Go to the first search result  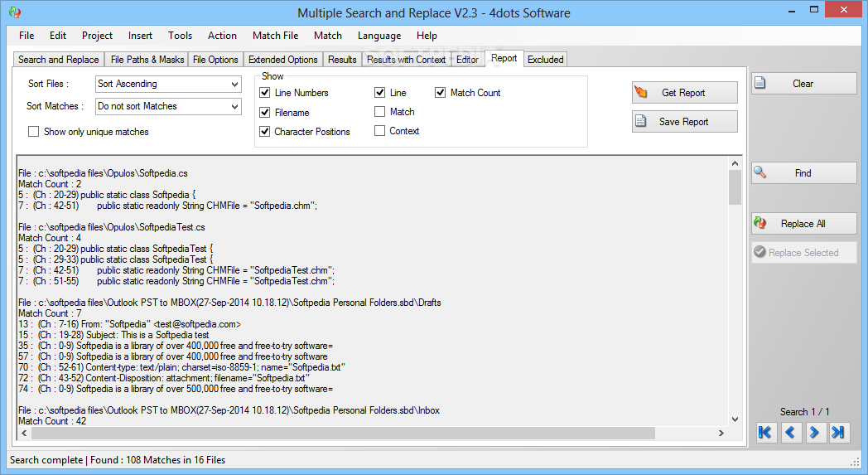point(765,432)
